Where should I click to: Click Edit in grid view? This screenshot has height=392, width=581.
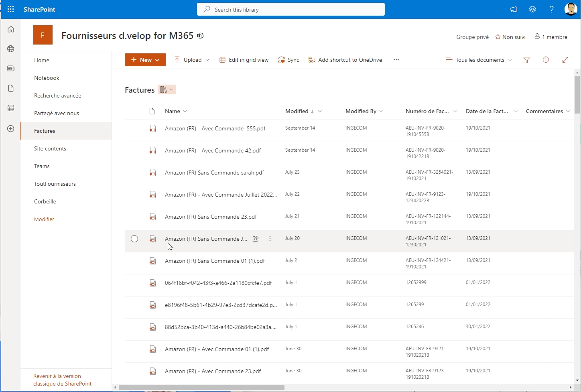(x=244, y=60)
